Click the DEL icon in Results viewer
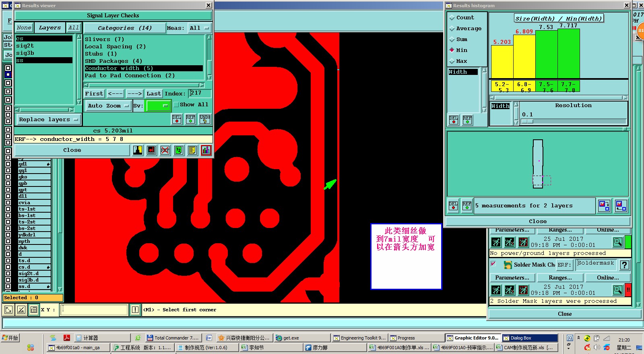This screenshot has width=644, height=354. 177,119
